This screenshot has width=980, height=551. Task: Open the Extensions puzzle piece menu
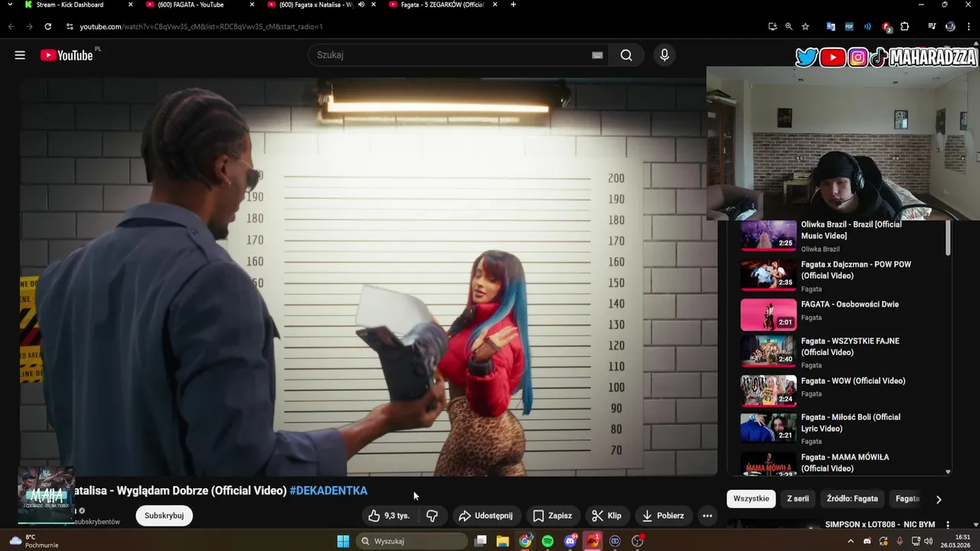coord(904,27)
